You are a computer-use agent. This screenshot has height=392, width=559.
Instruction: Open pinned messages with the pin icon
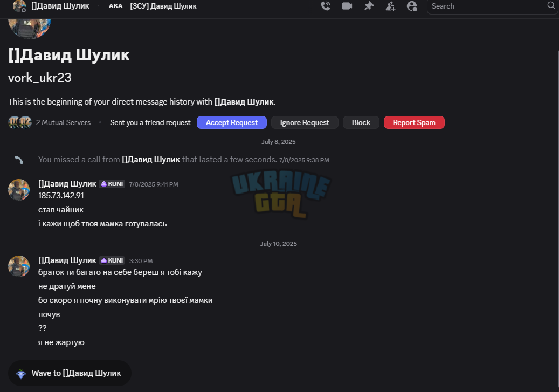point(369,6)
